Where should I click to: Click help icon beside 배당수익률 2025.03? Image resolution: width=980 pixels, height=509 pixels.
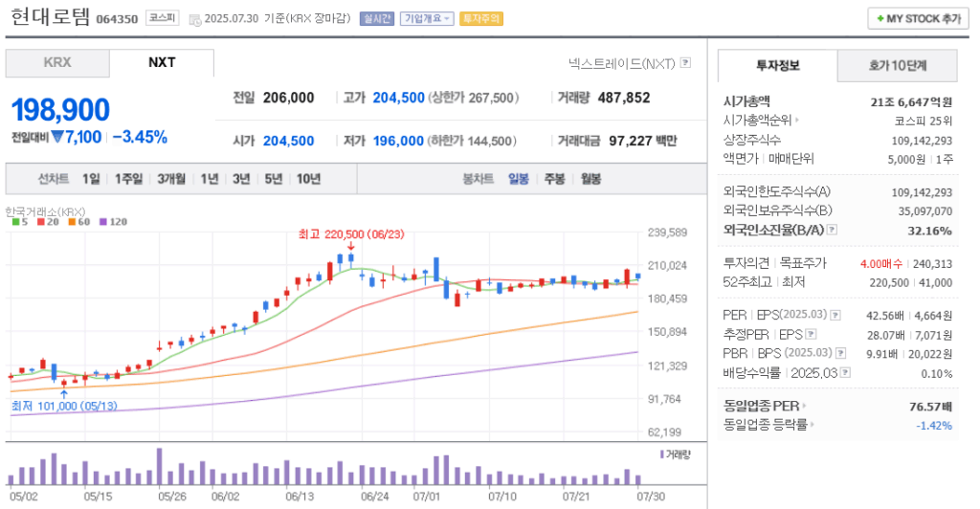coord(846,373)
